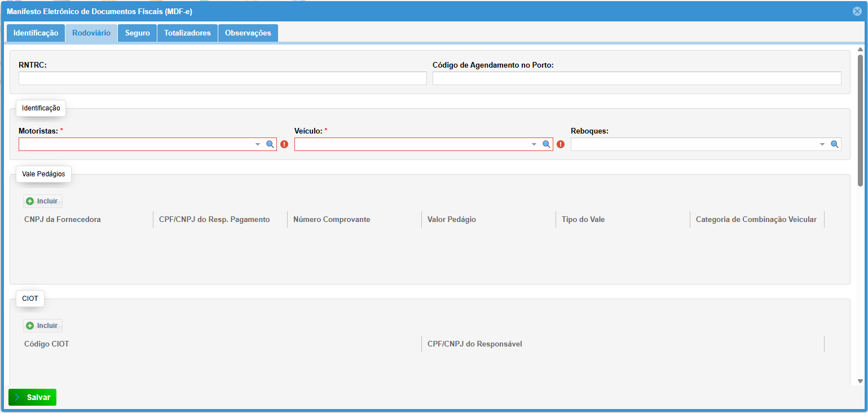Click the Motoristas red error warning icon
Image resolution: width=868 pixels, height=413 pixels.
point(284,144)
